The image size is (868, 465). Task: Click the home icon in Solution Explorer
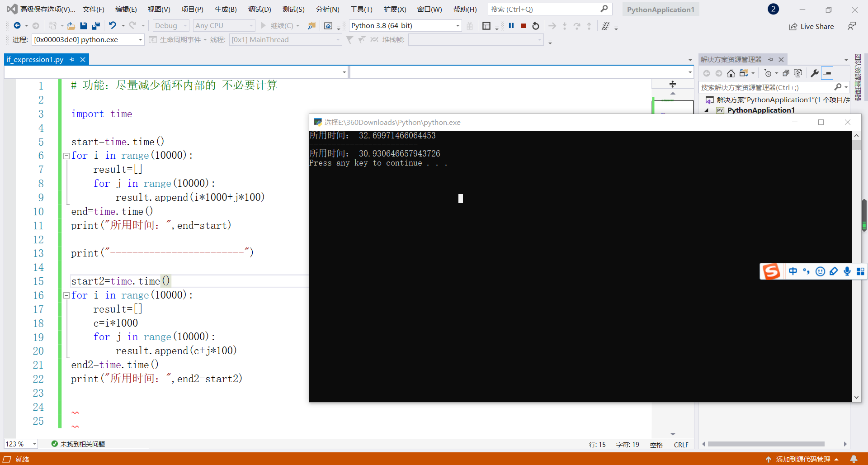[731, 73]
